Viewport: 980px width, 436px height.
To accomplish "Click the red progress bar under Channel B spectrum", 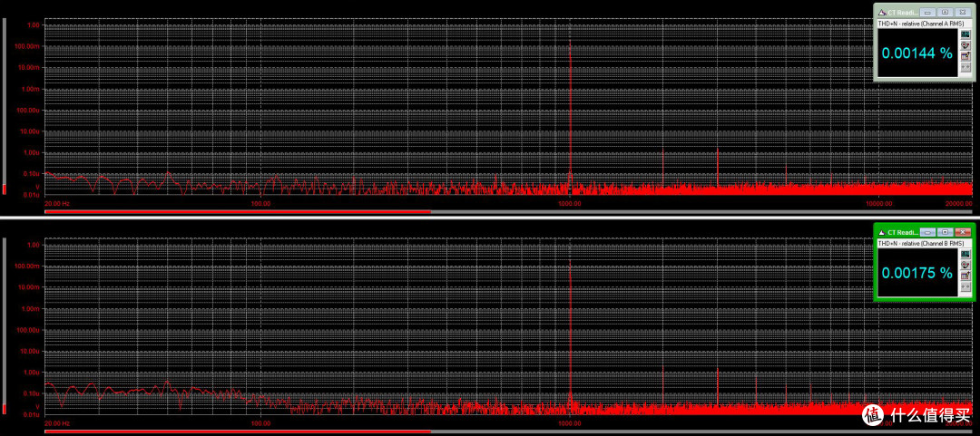I will click(x=238, y=432).
